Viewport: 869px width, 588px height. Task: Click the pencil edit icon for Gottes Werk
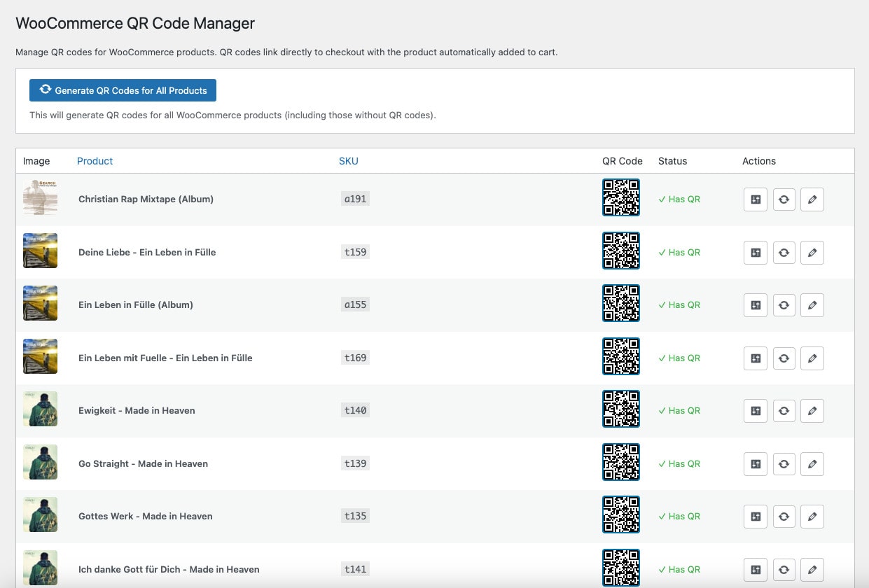(812, 517)
